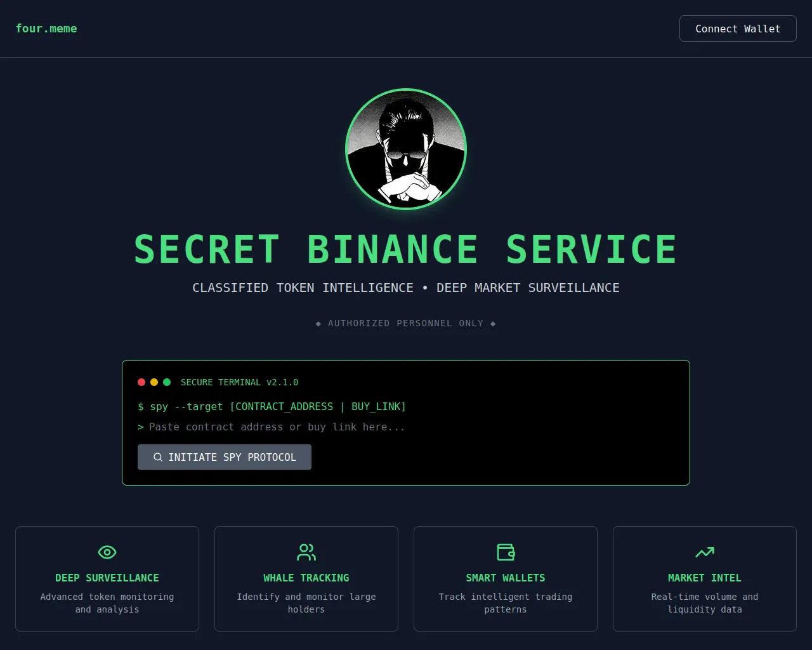Click the spy --target command line
This screenshot has height=650, width=812.
[272, 406]
